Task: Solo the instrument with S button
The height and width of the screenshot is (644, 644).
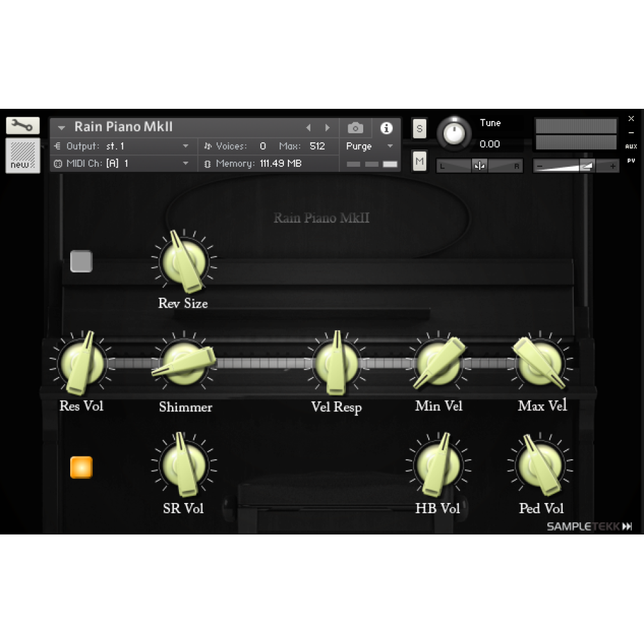Action: point(419,128)
